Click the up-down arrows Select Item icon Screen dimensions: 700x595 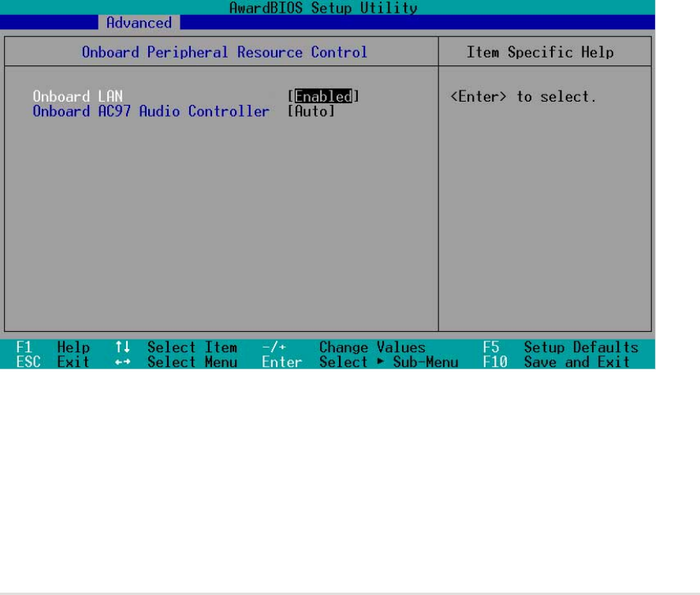(122, 347)
